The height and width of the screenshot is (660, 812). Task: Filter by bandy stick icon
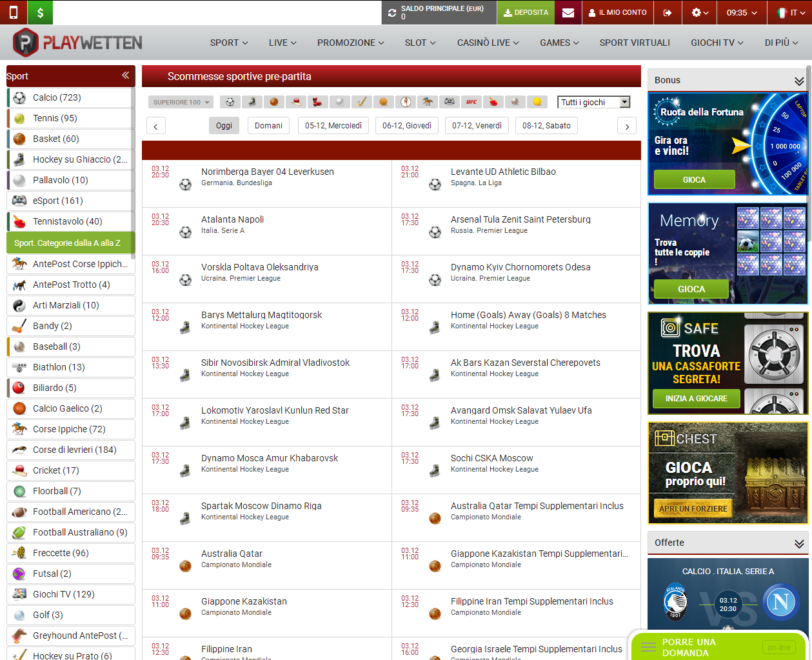[362, 102]
